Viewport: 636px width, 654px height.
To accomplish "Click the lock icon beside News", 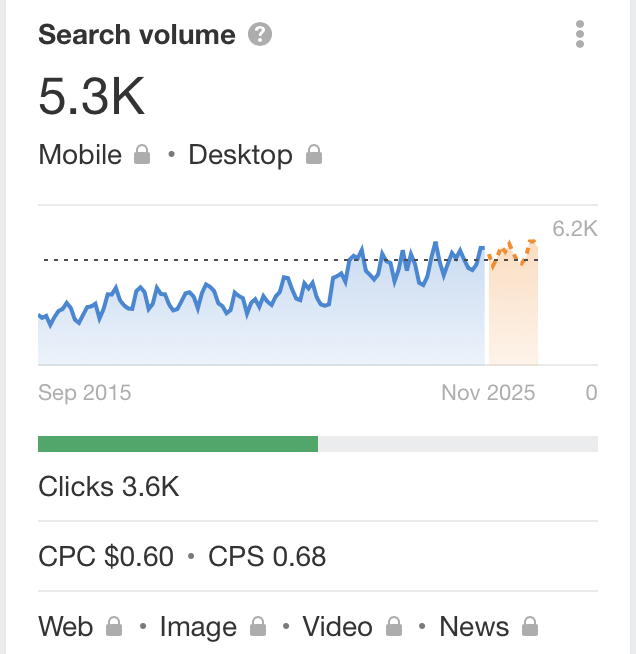I will point(530,626).
